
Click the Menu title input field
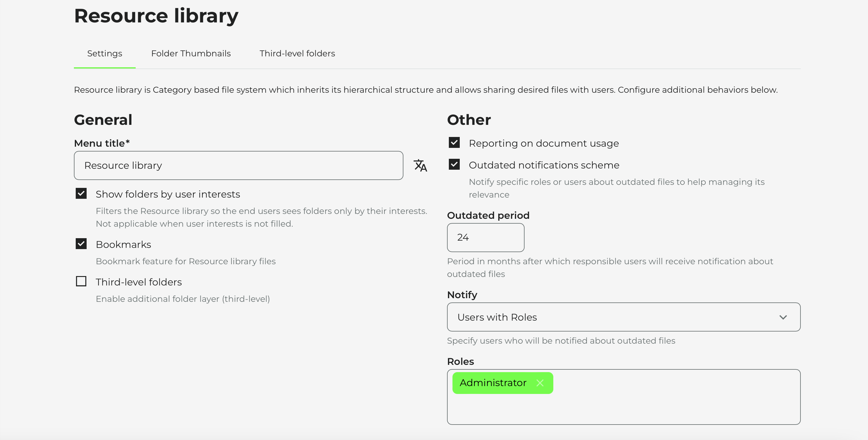238,165
